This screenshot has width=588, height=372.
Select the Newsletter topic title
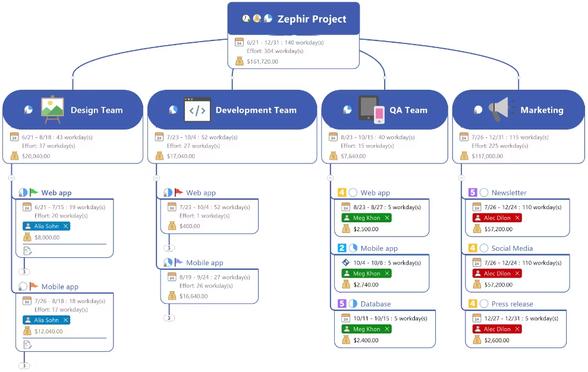coord(509,193)
